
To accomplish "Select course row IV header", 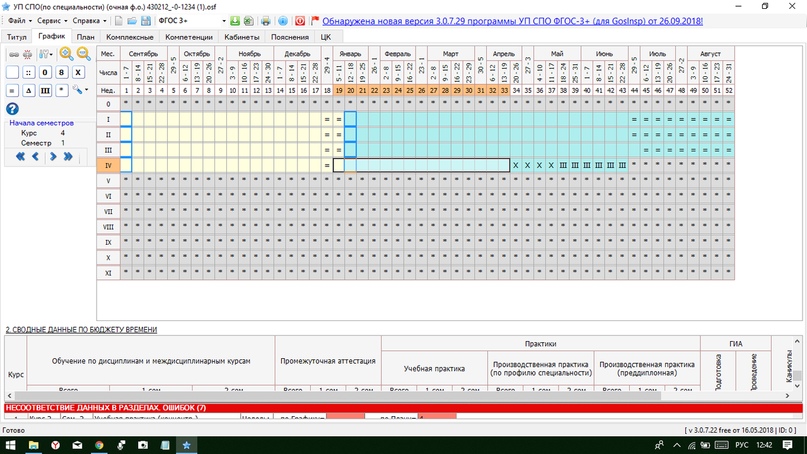I will tap(108, 165).
